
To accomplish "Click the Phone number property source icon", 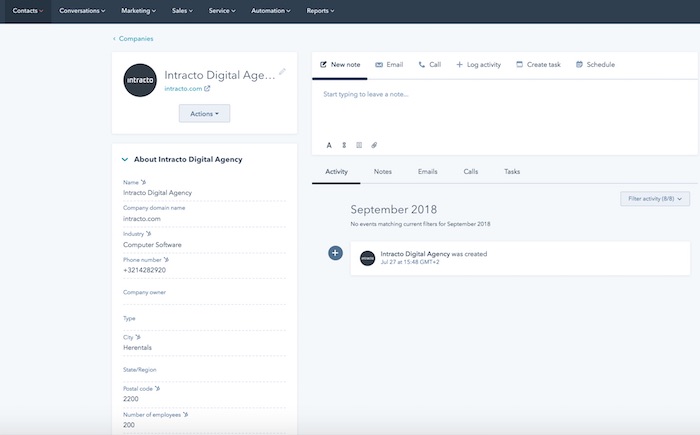I will pyautogui.click(x=166, y=260).
